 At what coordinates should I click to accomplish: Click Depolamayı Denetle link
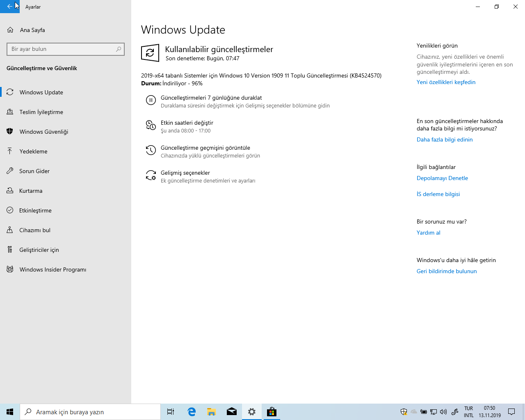point(442,178)
